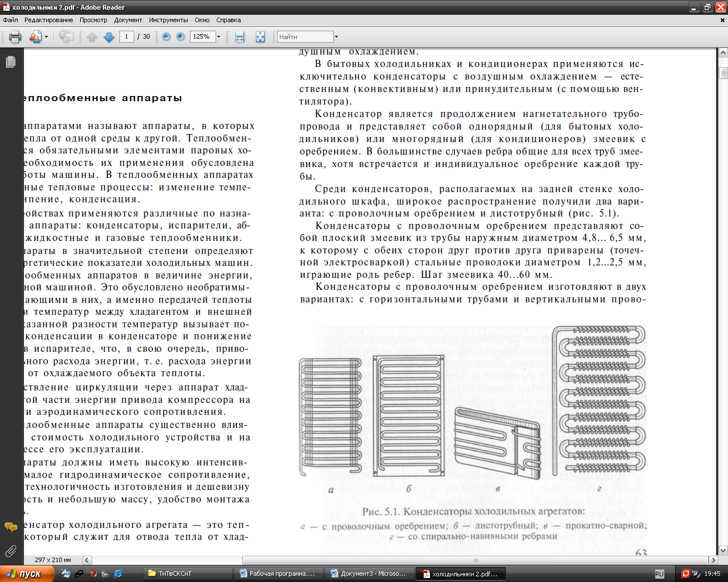Switch to ТиТвСКСиТ folder taskbar button
The image size is (728, 582).
pos(188,573)
